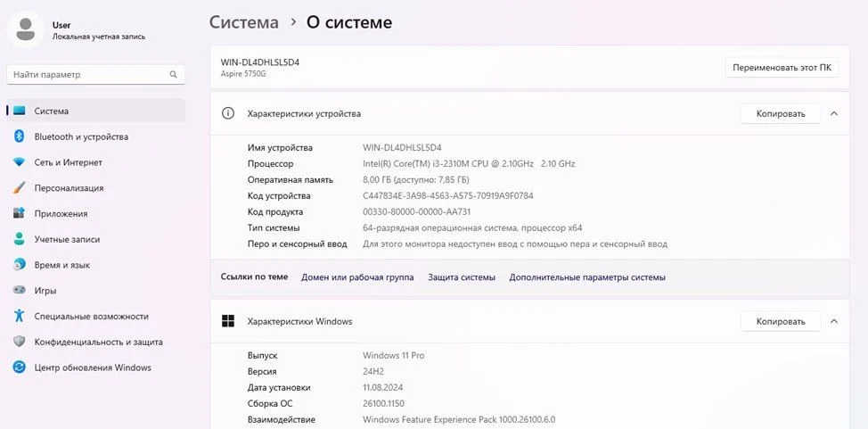Open Игры settings
Viewport: 868px width, 429px height.
click(x=95, y=291)
